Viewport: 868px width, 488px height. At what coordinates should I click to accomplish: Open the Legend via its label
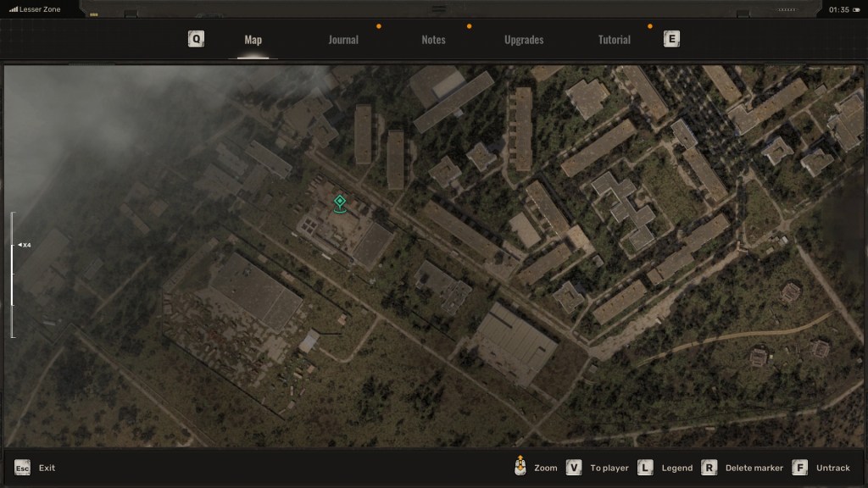(676, 468)
